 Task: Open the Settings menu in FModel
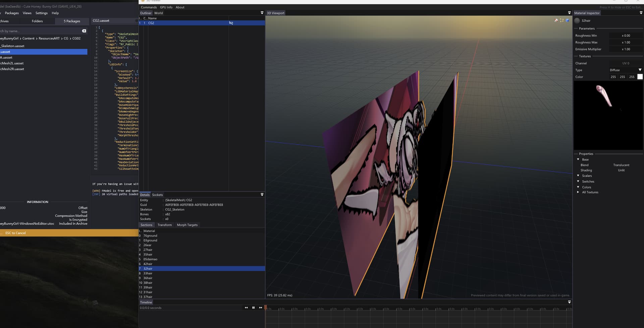[x=42, y=13]
